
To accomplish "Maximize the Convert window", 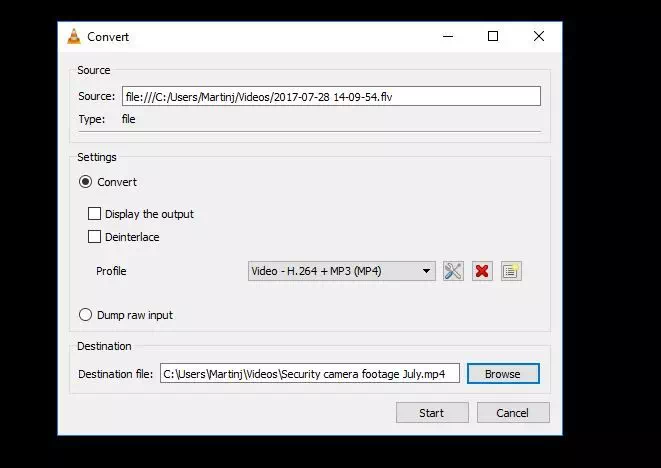I will coord(493,37).
